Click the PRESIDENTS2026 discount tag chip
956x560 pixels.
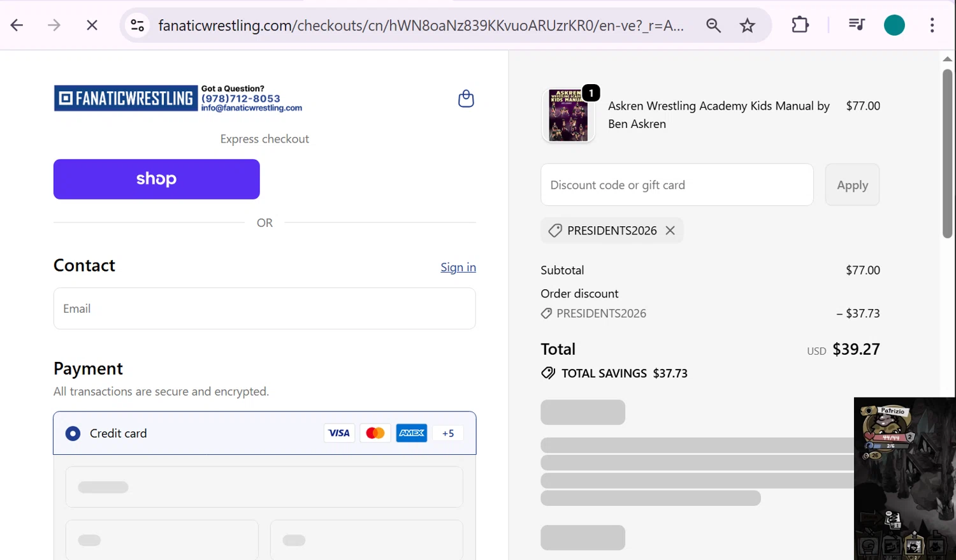pos(612,231)
